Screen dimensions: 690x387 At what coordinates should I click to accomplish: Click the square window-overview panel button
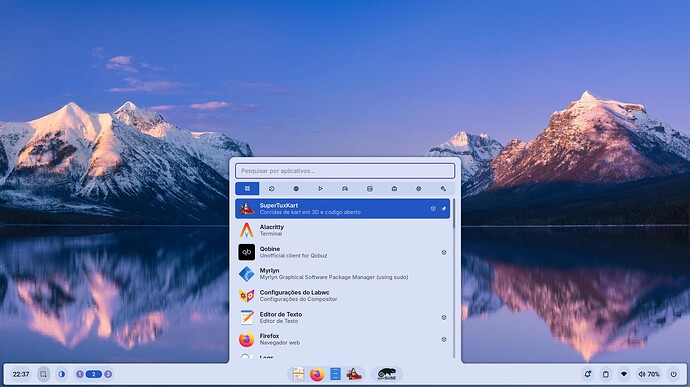[x=43, y=374]
